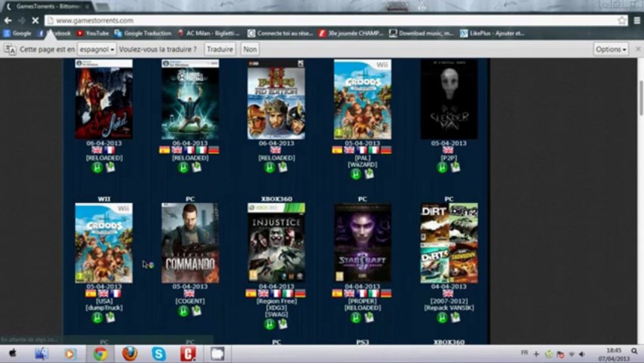Click the Traduire button

(x=220, y=49)
